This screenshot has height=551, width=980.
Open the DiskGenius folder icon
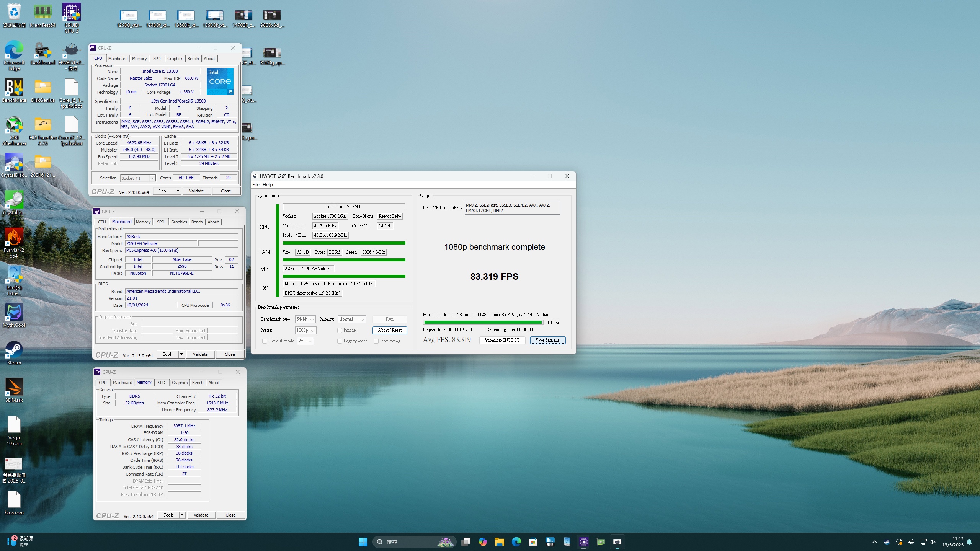(x=42, y=90)
